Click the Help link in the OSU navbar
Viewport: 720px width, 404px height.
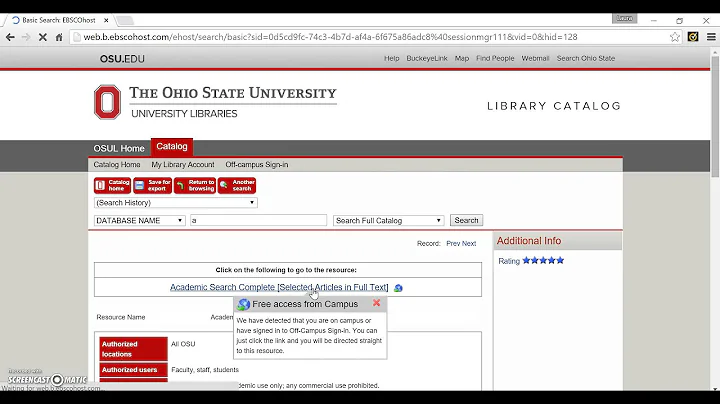tap(392, 58)
